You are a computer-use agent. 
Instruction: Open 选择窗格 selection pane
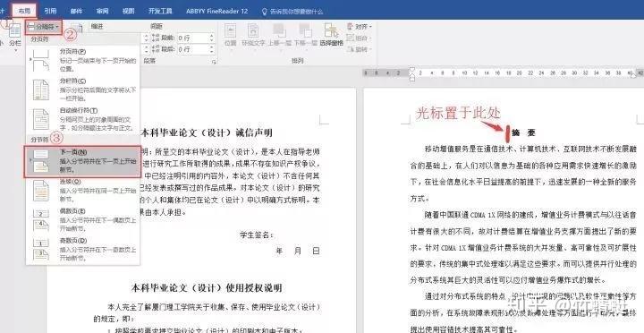tap(331, 35)
